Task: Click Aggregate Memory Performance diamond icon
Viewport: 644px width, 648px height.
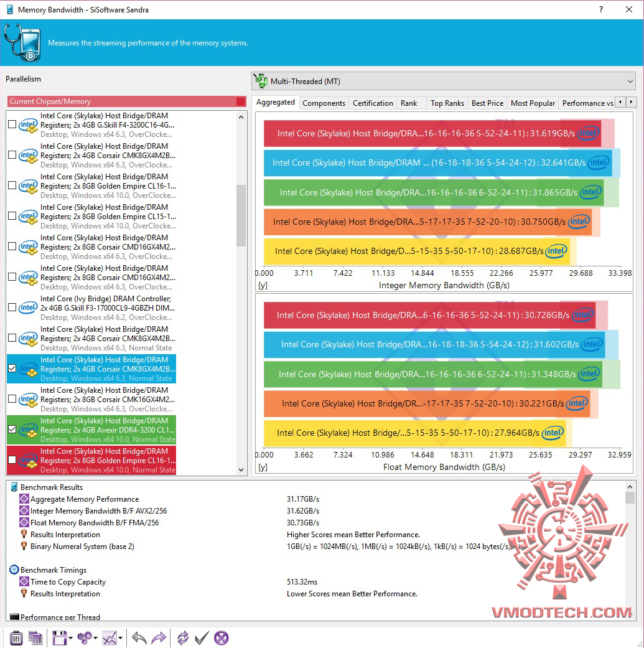Action: pos(24,499)
